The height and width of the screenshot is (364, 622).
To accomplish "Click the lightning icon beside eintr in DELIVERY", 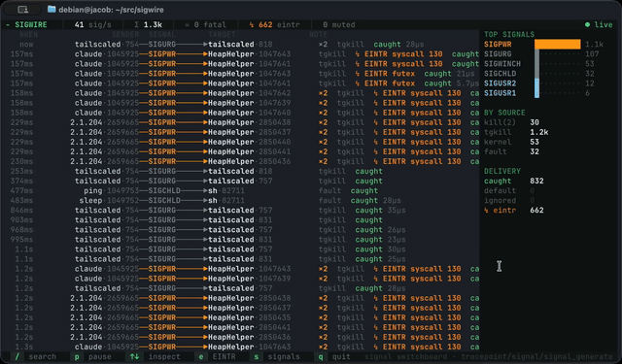I will tap(486, 211).
